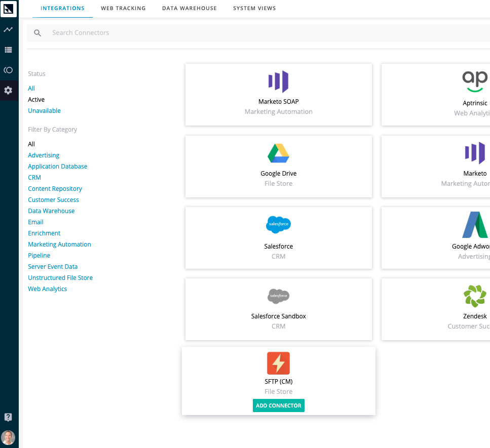The width and height of the screenshot is (490, 448).
Task: Select the Active status filter
Action: pos(36,100)
